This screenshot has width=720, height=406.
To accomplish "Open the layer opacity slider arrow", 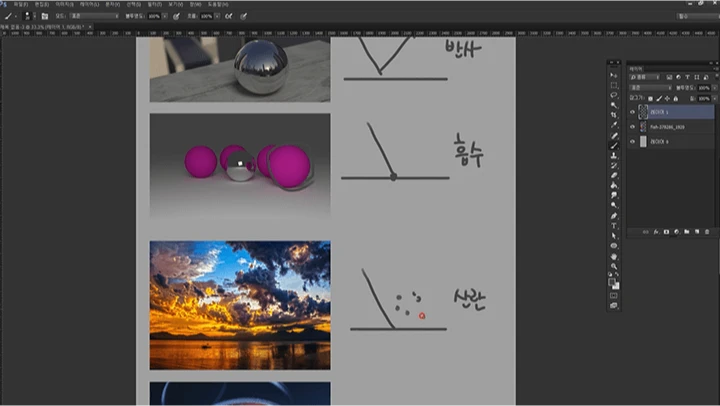I will (714, 88).
